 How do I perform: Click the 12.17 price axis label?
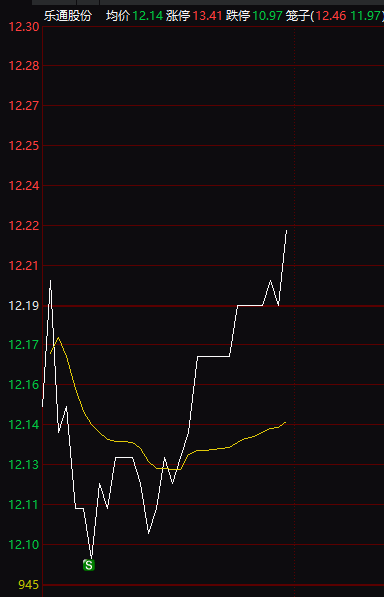(24, 345)
